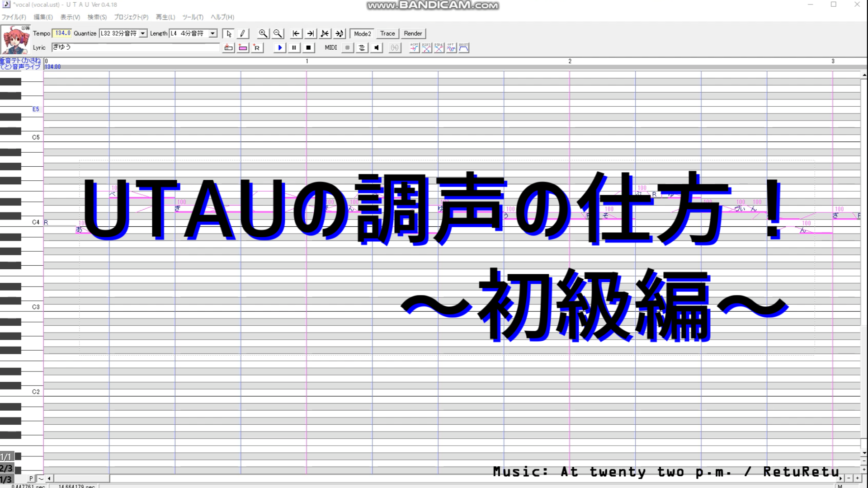868x488 pixels.
Task: Click the Tempo value field
Action: tap(62, 33)
